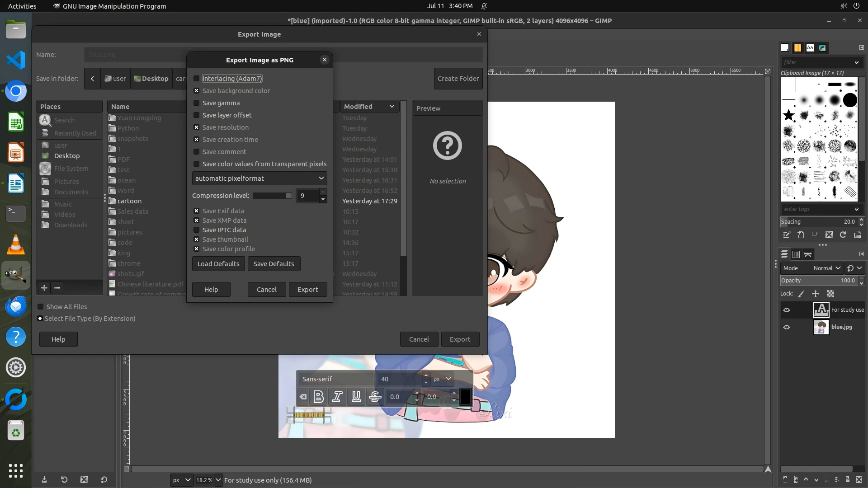Open the Channels tab icon

pyautogui.click(x=796, y=254)
